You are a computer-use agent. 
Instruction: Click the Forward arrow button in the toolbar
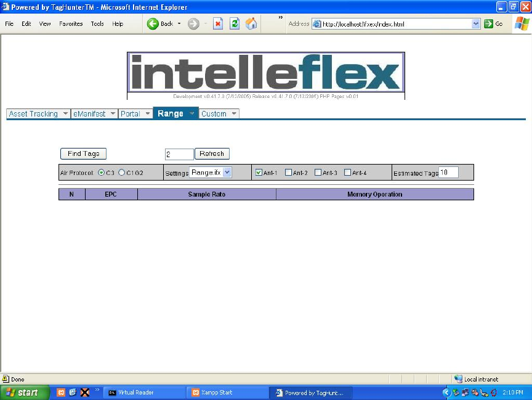pyautogui.click(x=193, y=24)
